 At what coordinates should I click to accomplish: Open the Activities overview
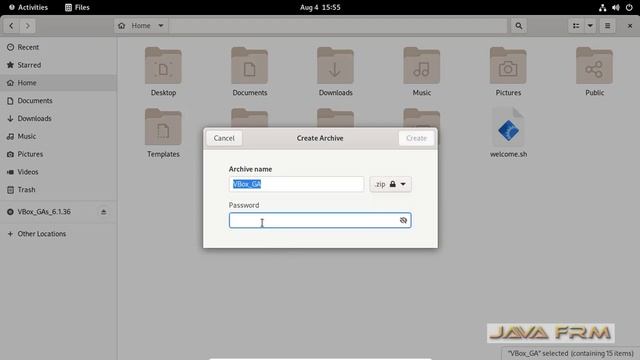(28, 7)
